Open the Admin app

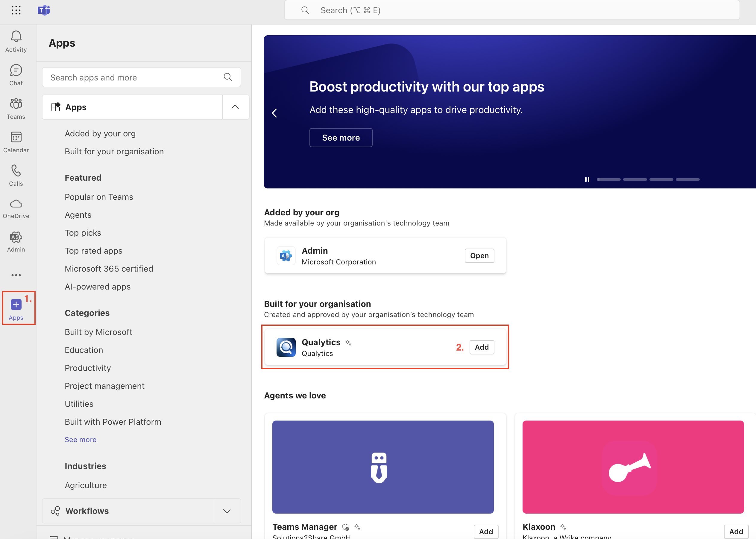click(x=479, y=255)
